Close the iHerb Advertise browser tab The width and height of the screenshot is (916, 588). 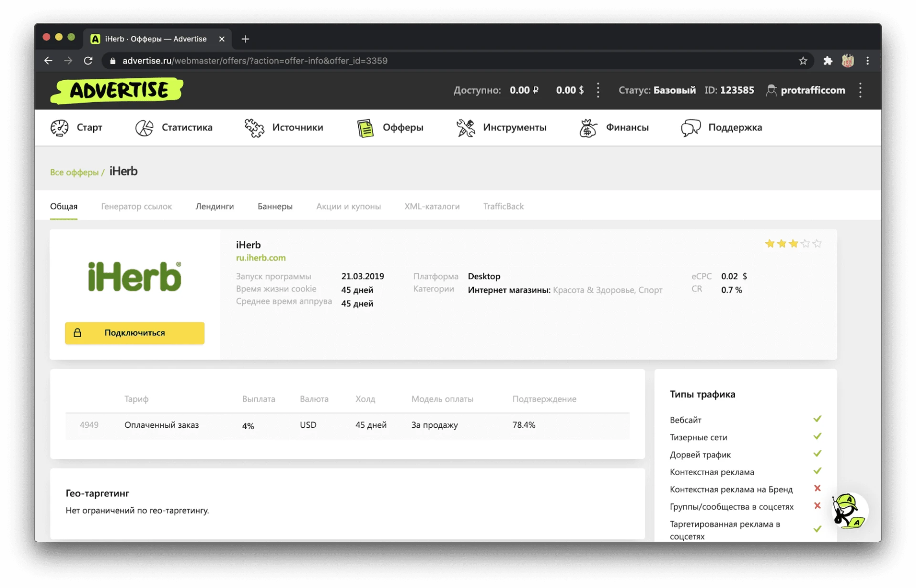222,39
